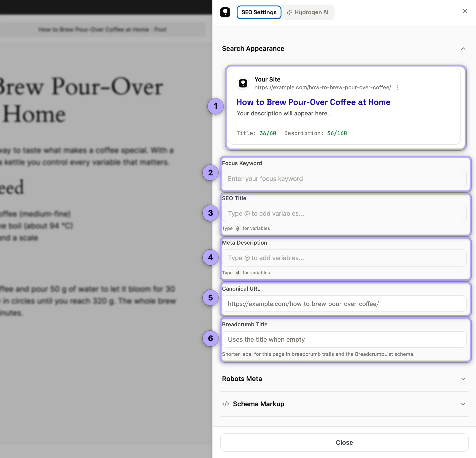This screenshot has height=458, width=476.
Task: Click into the Canonical URL field
Action: point(344,304)
